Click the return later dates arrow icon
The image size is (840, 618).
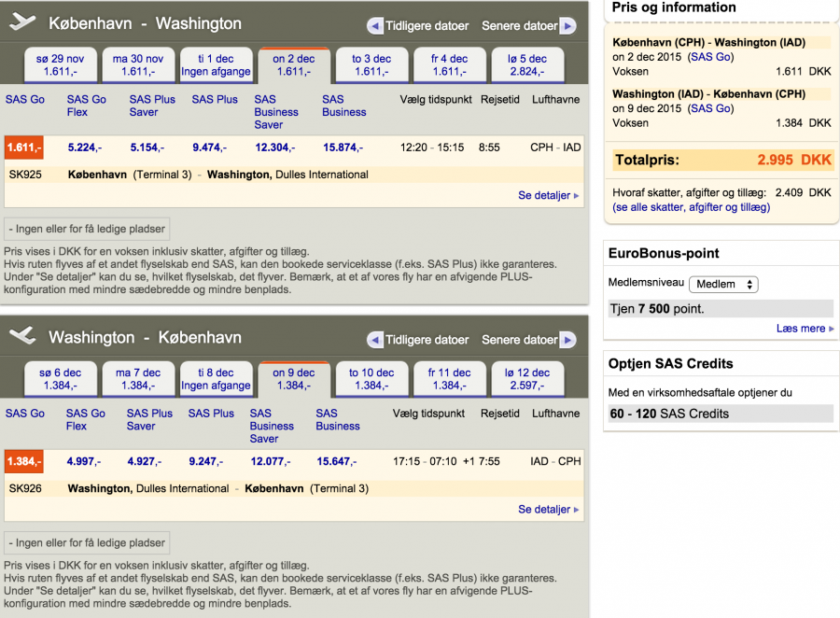click(567, 340)
